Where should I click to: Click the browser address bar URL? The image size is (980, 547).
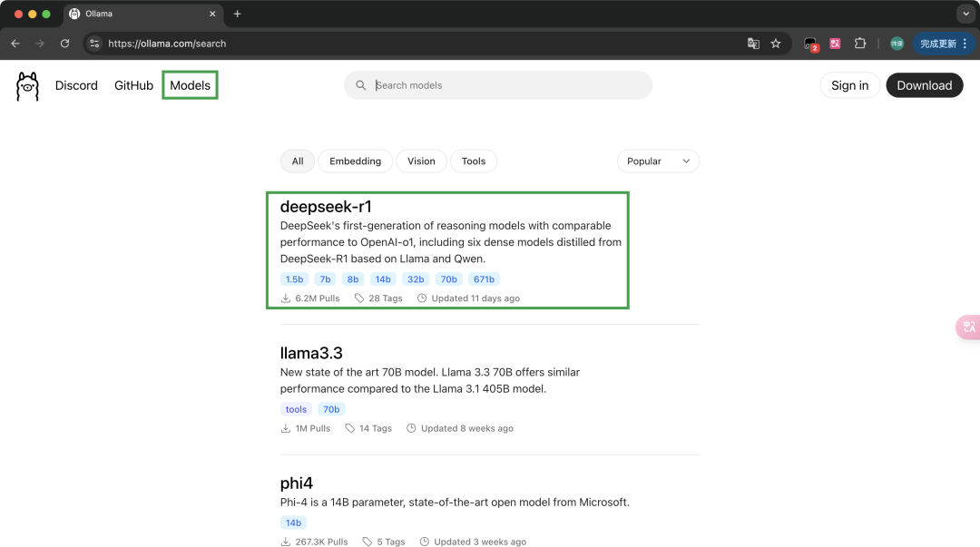click(167, 44)
